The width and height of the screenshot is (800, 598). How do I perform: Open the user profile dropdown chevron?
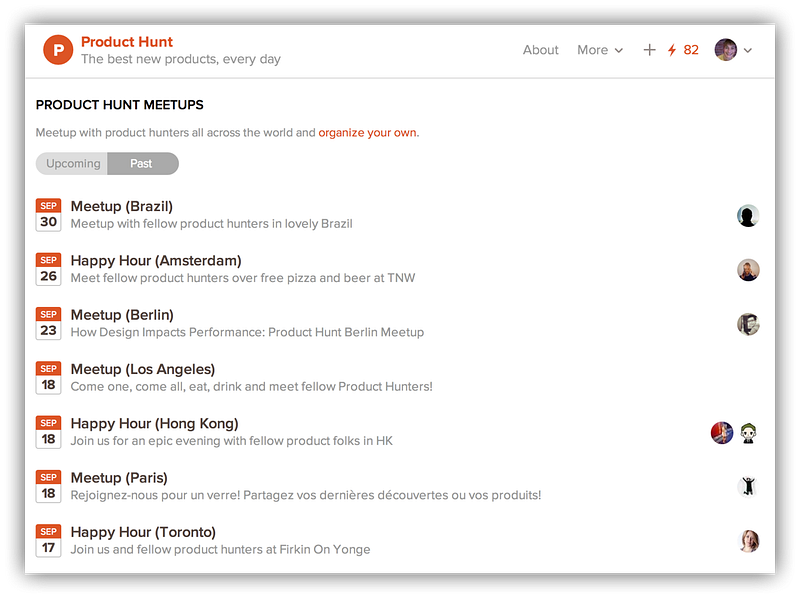[748, 51]
